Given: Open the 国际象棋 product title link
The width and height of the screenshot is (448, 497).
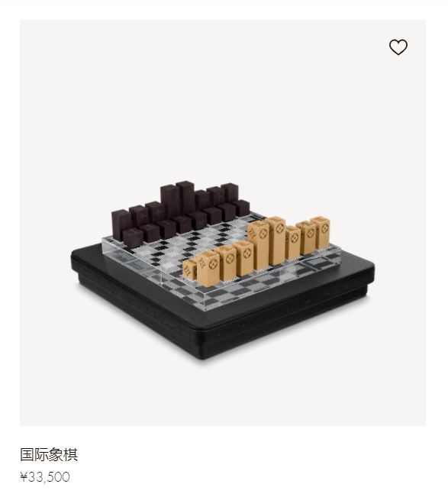Looking at the screenshot, I should click(x=49, y=454).
